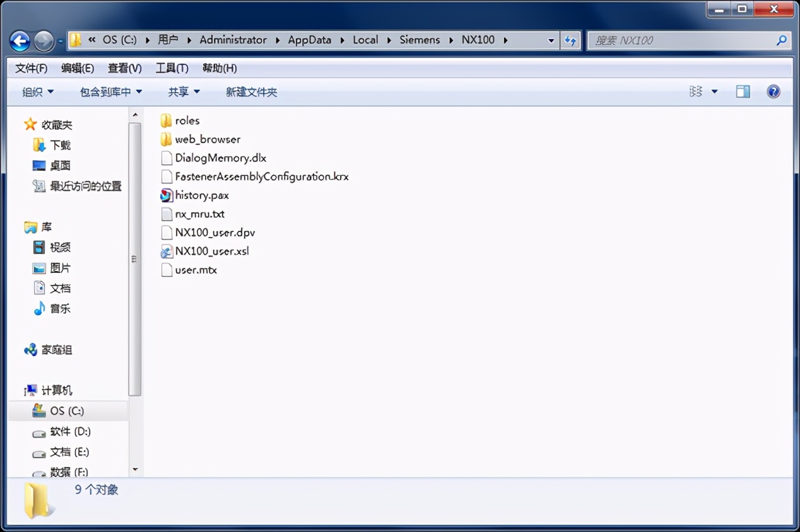Select DialogMemory.dlx file name
This screenshot has height=532, width=800.
[x=221, y=158]
